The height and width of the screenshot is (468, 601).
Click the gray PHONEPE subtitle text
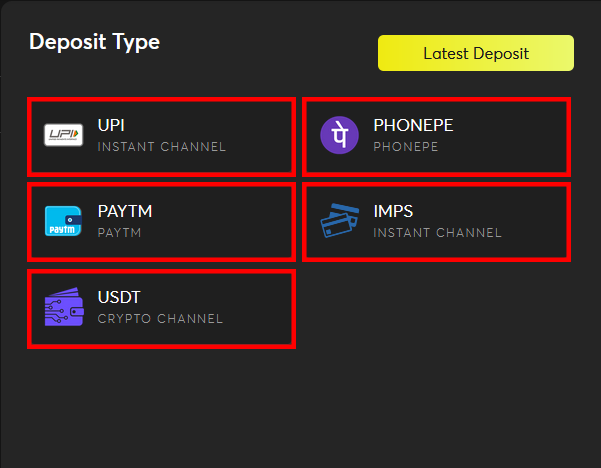[x=406, y=147]
